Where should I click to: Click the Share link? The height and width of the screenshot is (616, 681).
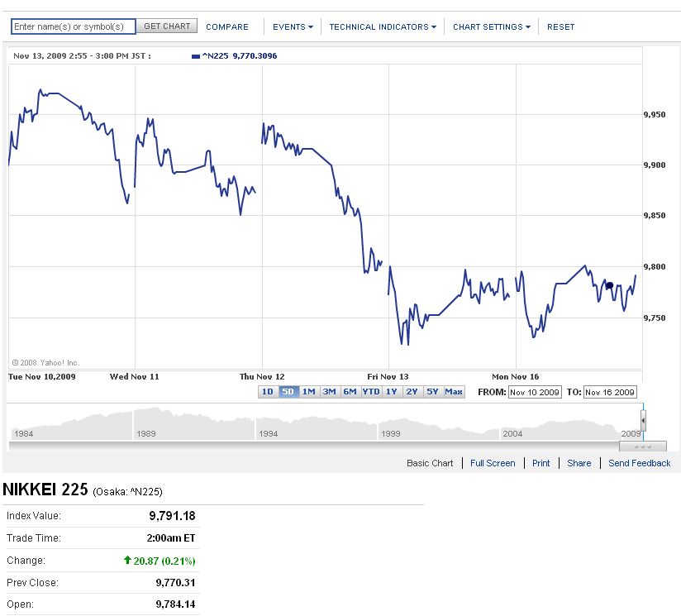pos(579,464)
